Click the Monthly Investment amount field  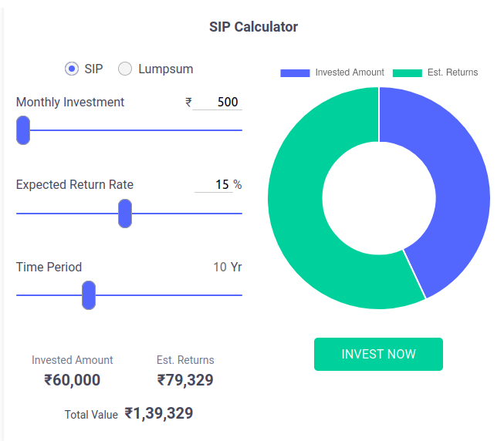[x=217, y=102]
